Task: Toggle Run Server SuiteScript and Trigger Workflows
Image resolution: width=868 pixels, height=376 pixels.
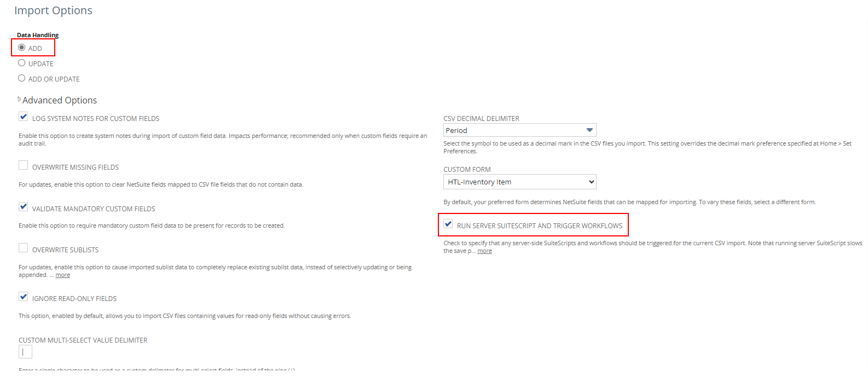Action: pos(448,224)
